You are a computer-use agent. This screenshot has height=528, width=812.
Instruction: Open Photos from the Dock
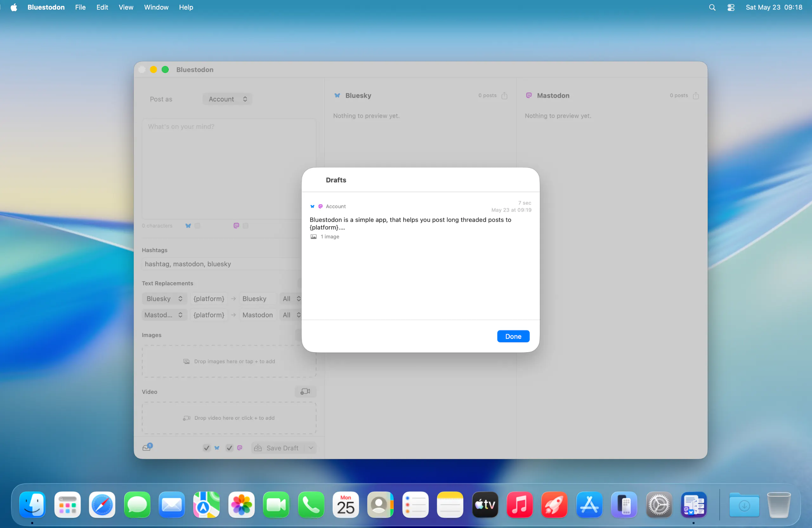pos(241,505)
